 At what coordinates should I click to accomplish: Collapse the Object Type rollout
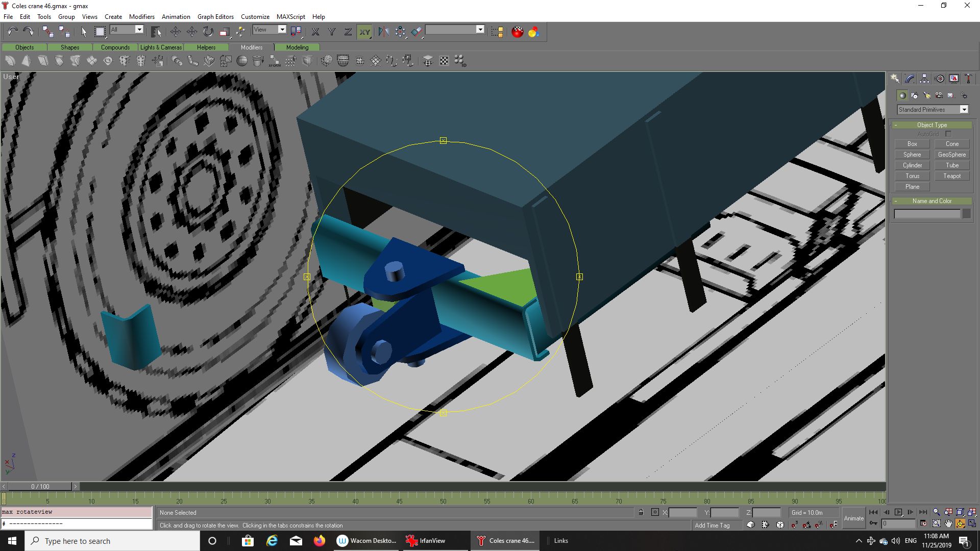point(932,125)
